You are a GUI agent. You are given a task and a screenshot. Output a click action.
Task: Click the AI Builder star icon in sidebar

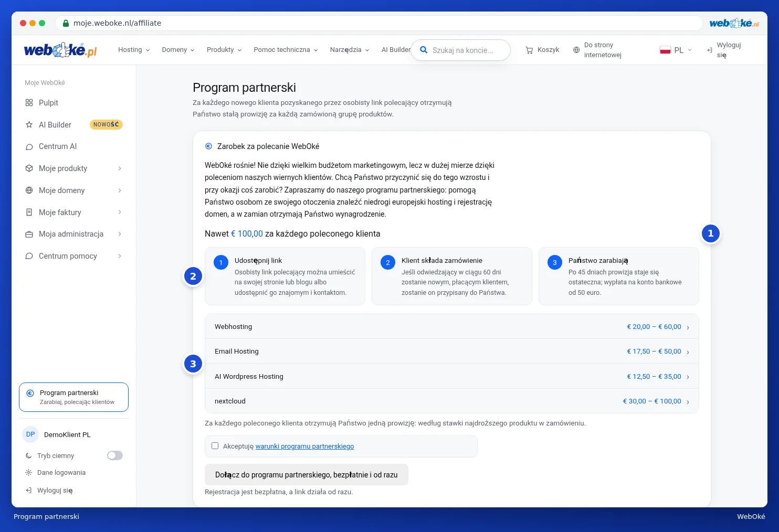pyautogui.click(x=29, y=125)
